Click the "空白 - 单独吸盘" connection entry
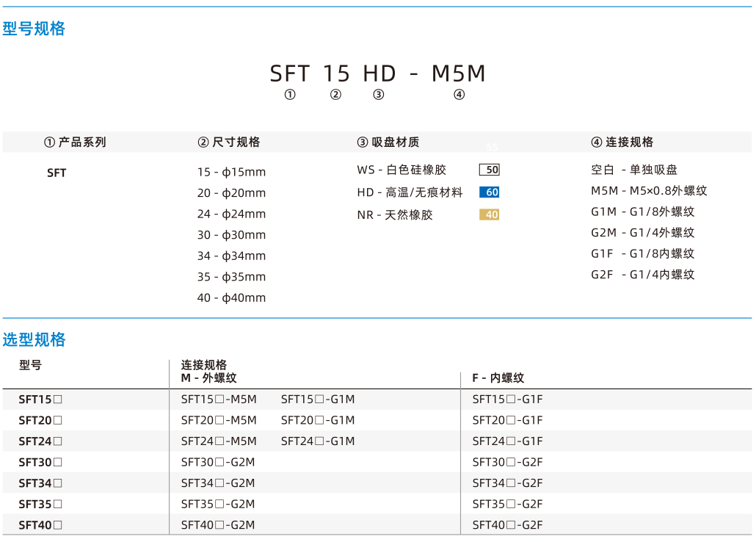This screenshot has height=542, width=756. (x=634, y=170)
